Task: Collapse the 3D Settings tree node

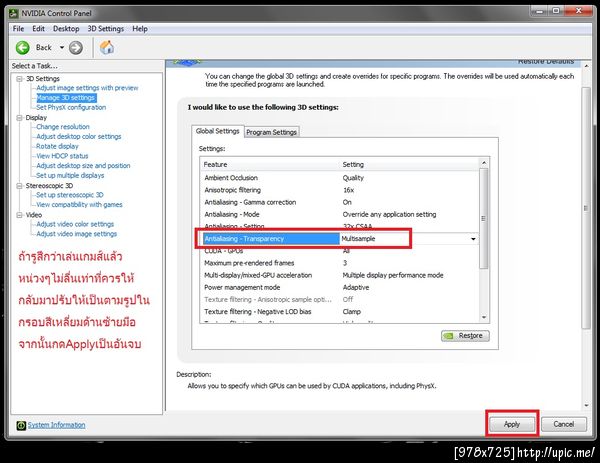Action: 19,79
